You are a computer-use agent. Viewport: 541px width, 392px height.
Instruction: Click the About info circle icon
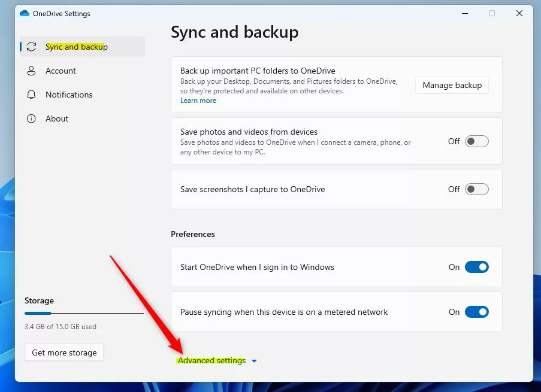31,118
